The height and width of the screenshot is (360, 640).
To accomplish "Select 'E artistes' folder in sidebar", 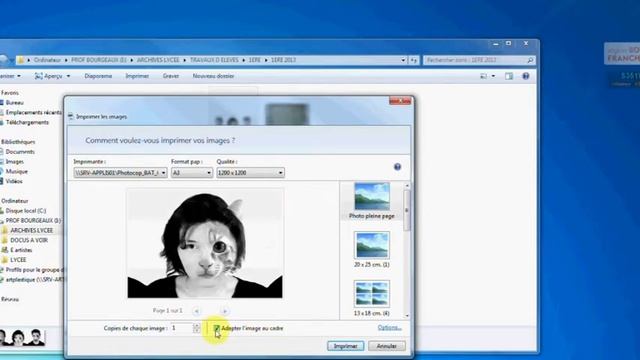I will tap(21, 250).
